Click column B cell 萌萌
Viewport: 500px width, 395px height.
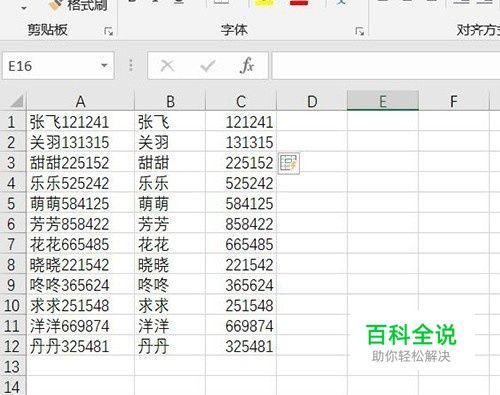click(x=170, y=203)
